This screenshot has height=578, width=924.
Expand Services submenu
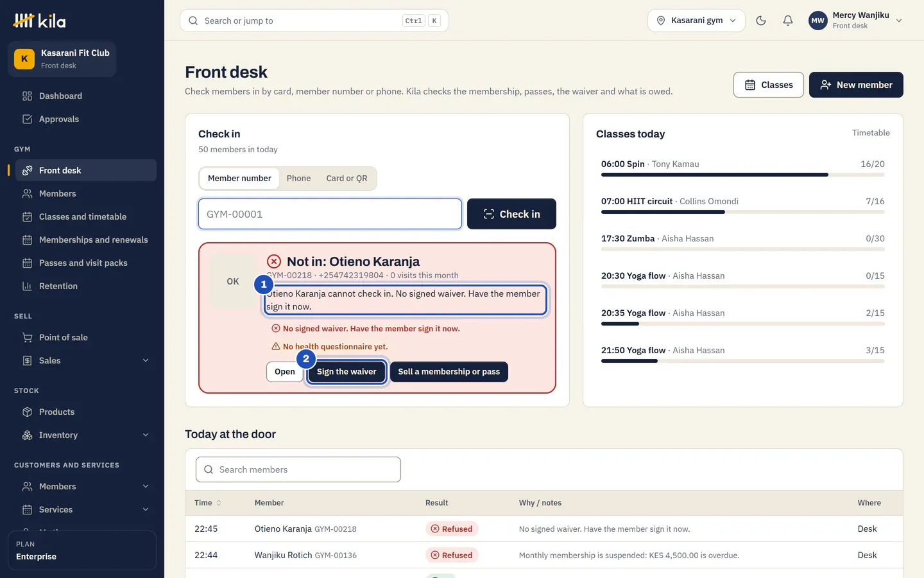(146, 509)
